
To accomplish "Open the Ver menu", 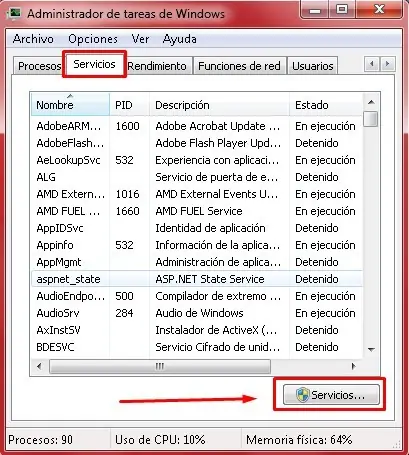I will pos(140,39).
